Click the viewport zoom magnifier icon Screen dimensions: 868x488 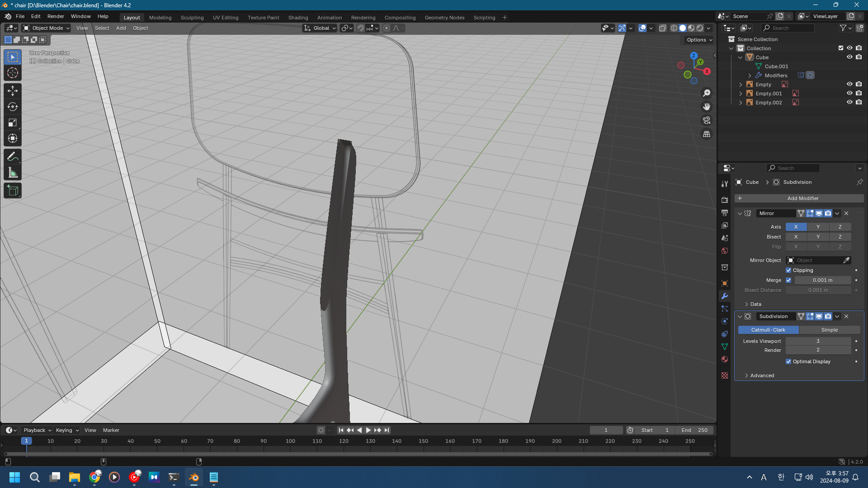click(707, 93)
